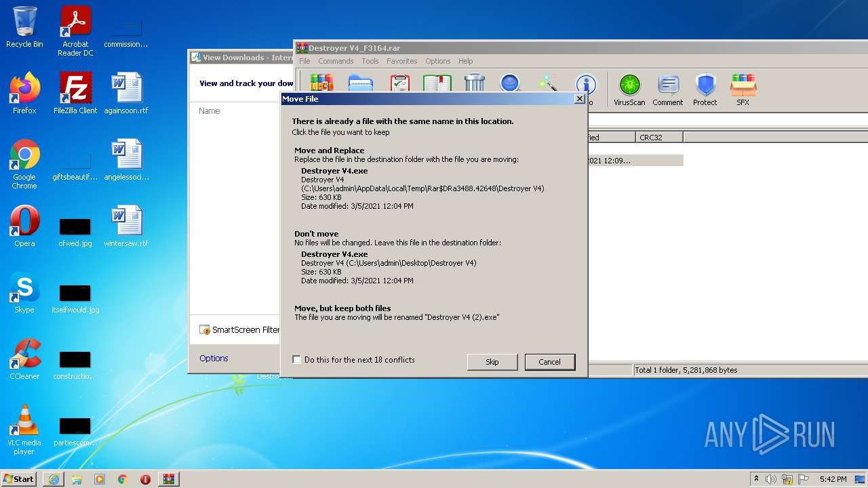This screenshot has height=488, width=868.
Task: Open wintersaw.rtf document icon
Action: [x=126, y=226]
